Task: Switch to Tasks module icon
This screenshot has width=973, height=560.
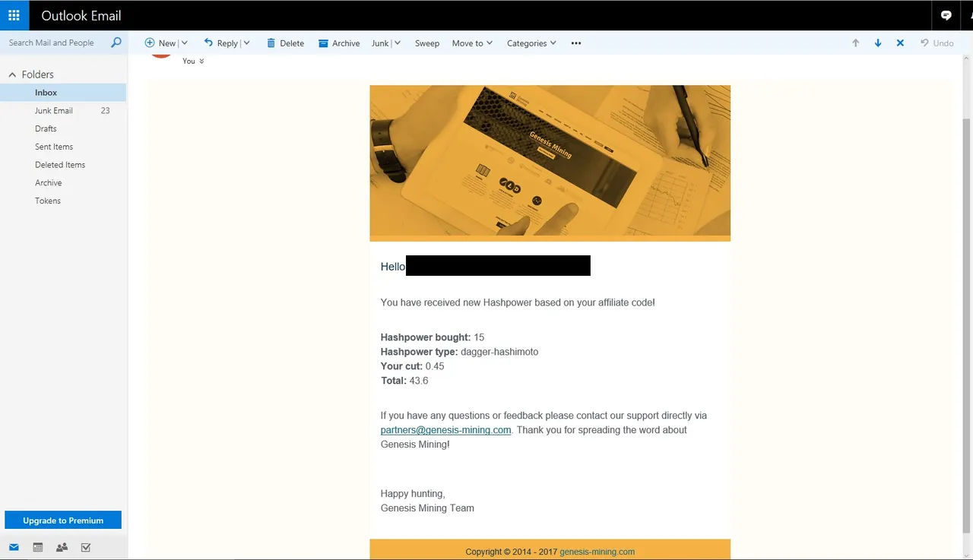Action: coord(86,547)
